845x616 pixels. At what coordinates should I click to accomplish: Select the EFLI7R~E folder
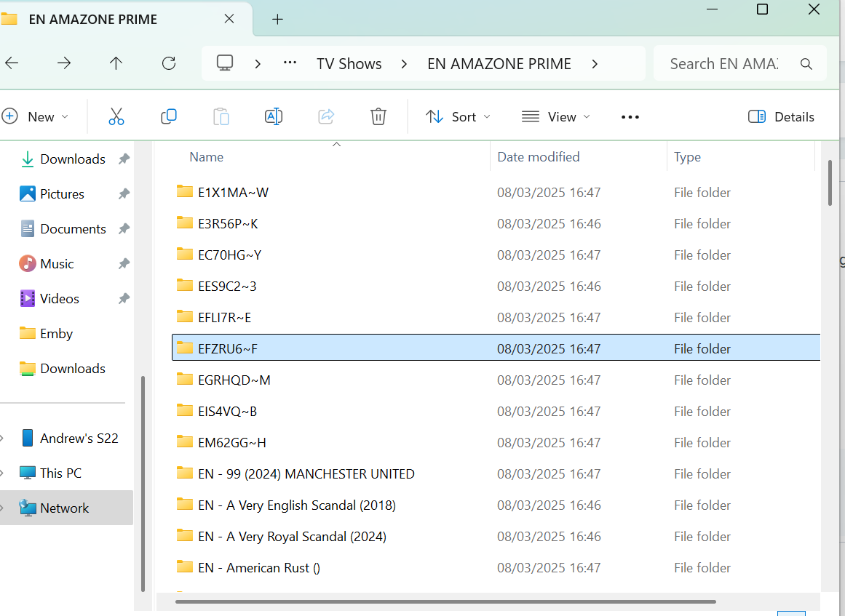496,317
